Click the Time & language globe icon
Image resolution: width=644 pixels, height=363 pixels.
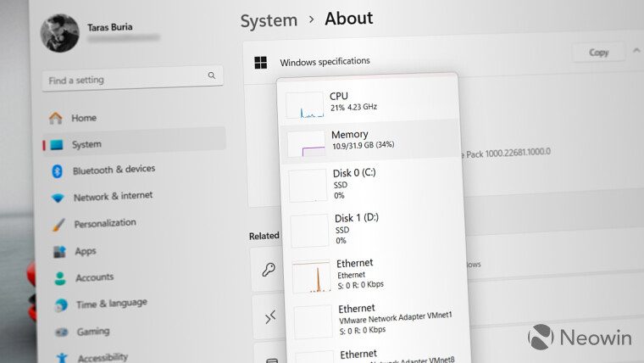[61, 305]
